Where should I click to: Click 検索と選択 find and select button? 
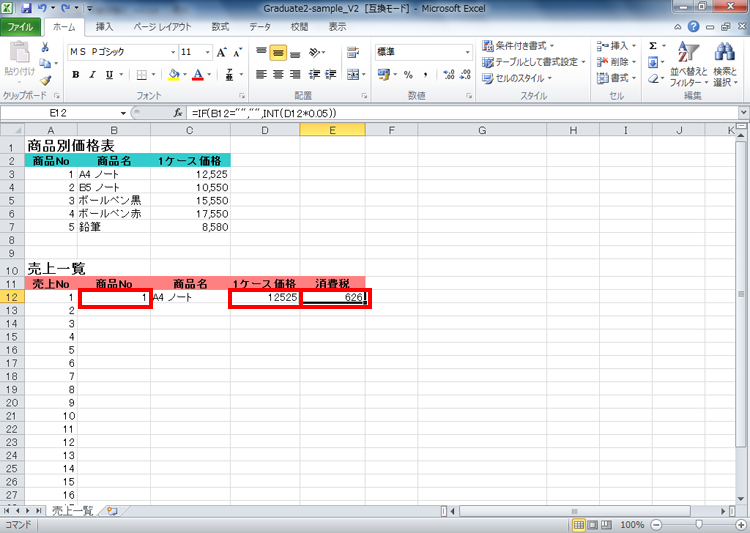(725, 64)
